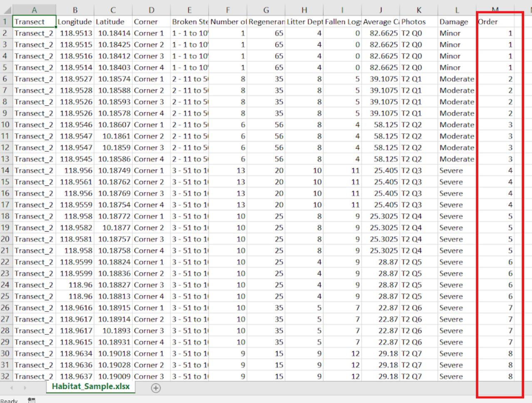
Task: Click the select-all corner triangle
Action: 7,10
